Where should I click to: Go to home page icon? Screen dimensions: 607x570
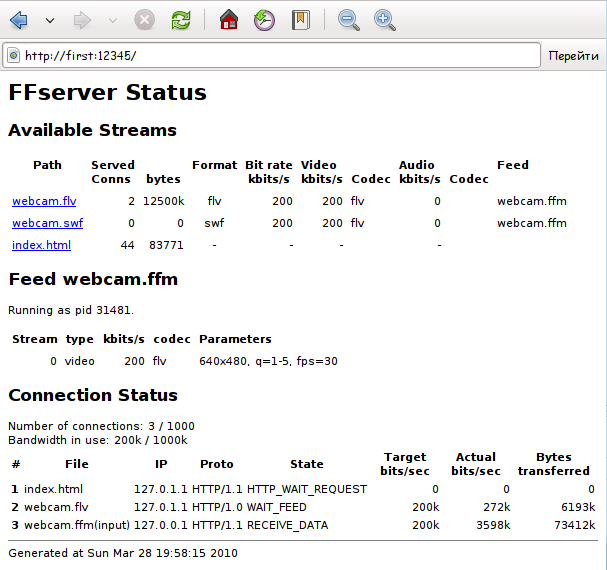(229, 19)
